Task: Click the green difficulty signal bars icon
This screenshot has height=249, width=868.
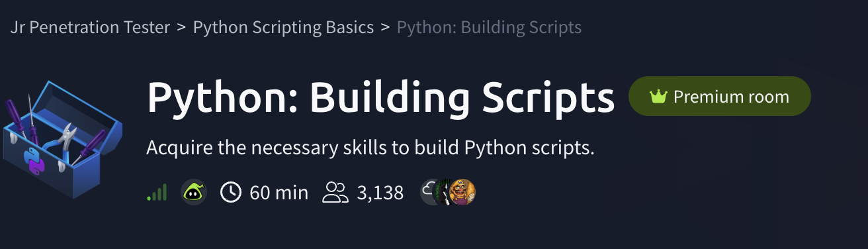Action: coord(156,193)
